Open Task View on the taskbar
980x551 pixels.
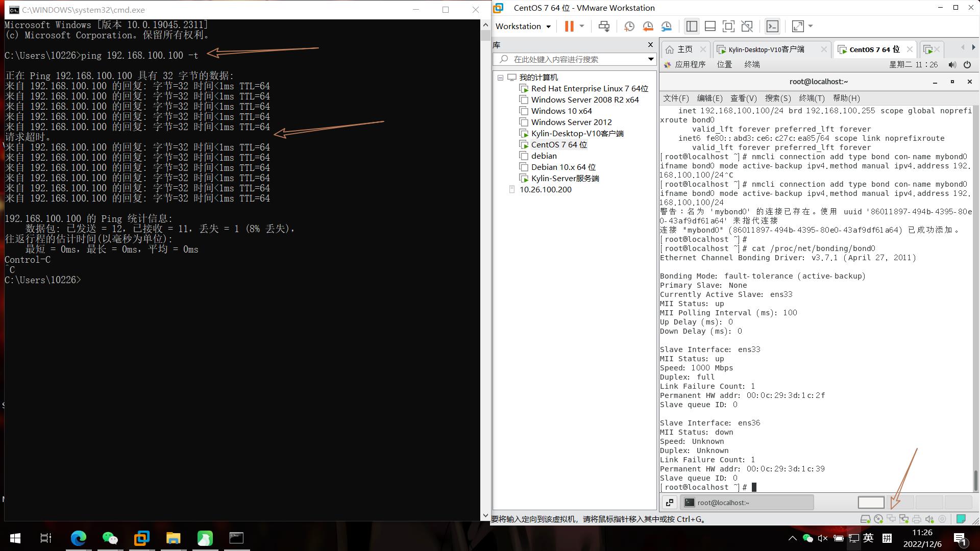pos(46,538)
